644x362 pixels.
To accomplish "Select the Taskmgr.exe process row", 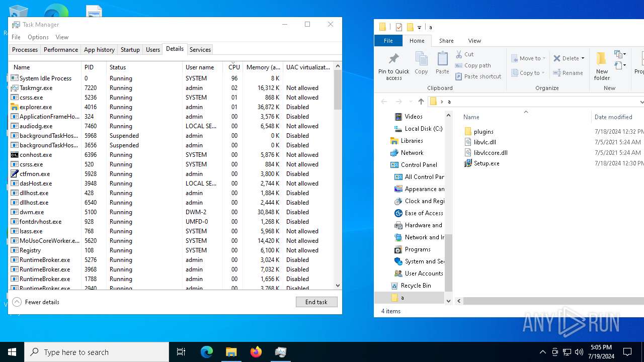I will 171,88.
